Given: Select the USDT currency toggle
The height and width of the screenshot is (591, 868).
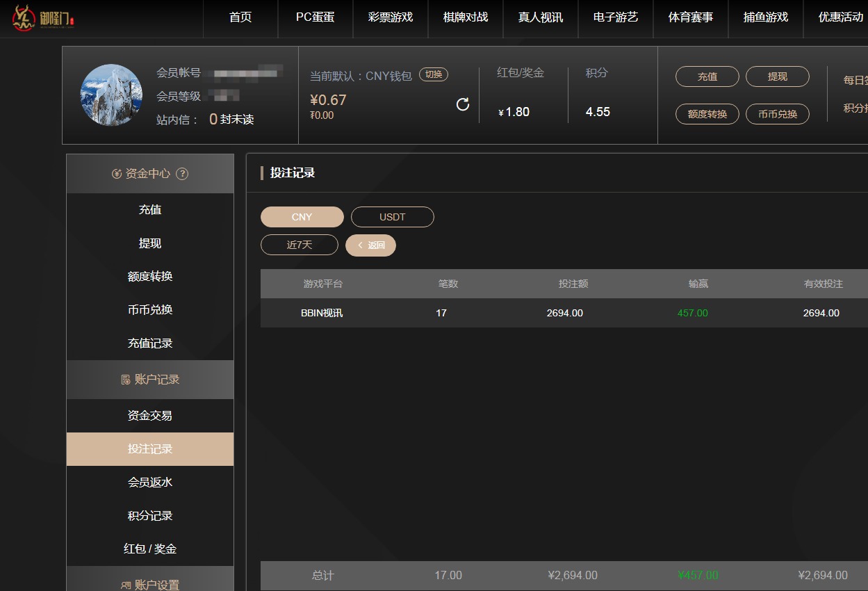Looking at the screenshot, I should [392, 216].
